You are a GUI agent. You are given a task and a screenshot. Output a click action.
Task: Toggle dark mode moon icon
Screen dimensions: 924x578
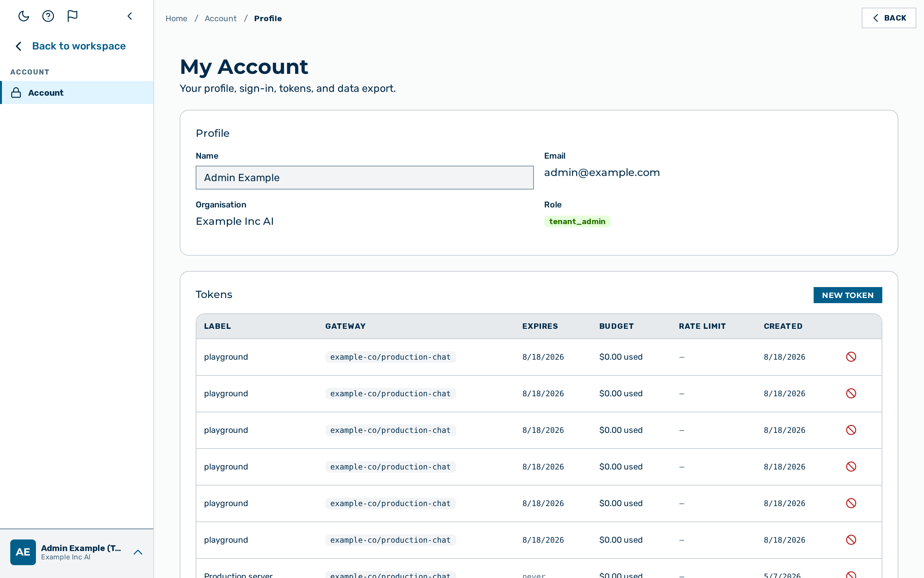point(24,16)
